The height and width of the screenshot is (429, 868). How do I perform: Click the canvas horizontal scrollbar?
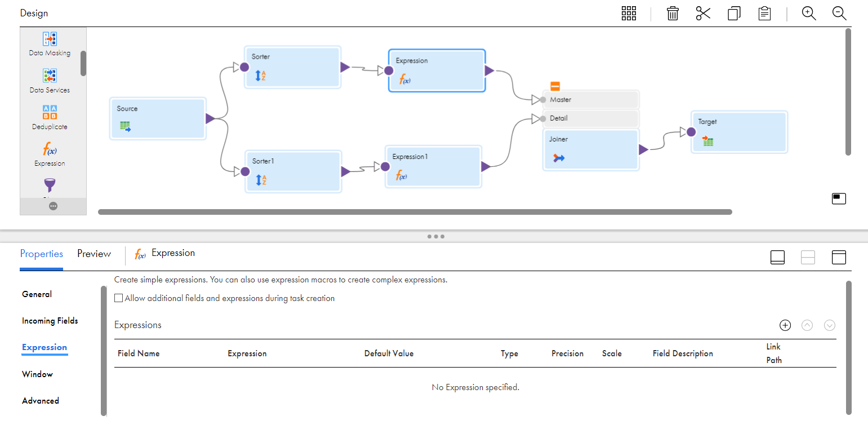pyautogui.click(x=415, y=212)
